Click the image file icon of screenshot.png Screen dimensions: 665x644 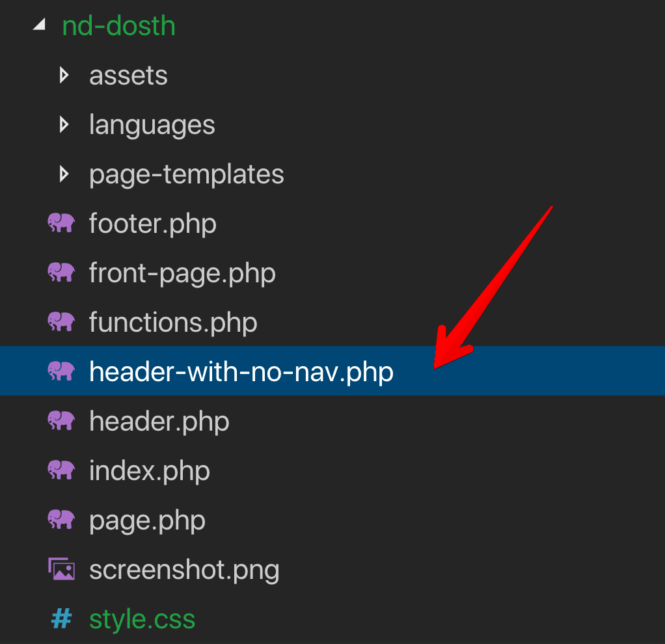(62, 569)
